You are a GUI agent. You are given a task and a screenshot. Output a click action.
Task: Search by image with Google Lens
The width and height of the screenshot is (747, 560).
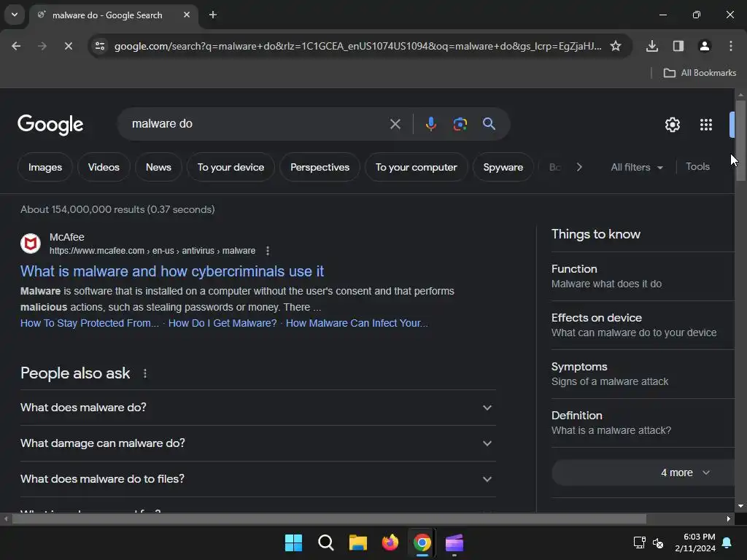click(x=460, y=124)
